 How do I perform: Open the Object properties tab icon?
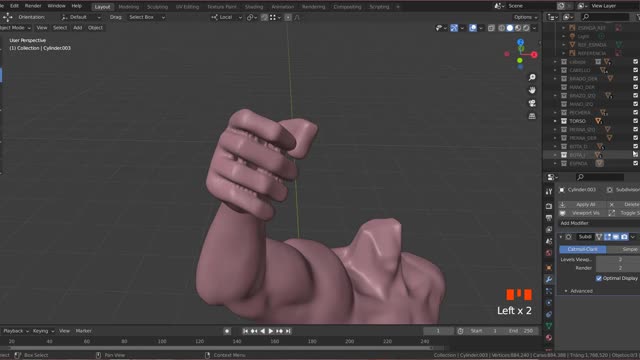coord(549,268)
